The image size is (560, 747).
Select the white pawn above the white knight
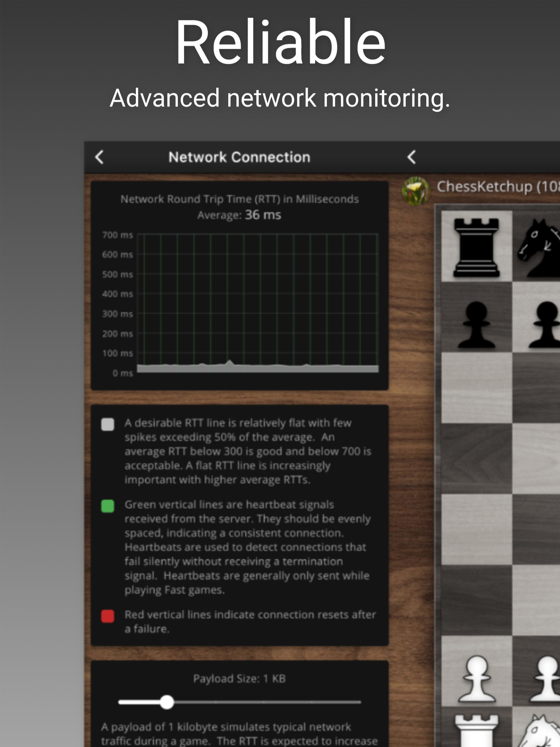pos(545,679)
